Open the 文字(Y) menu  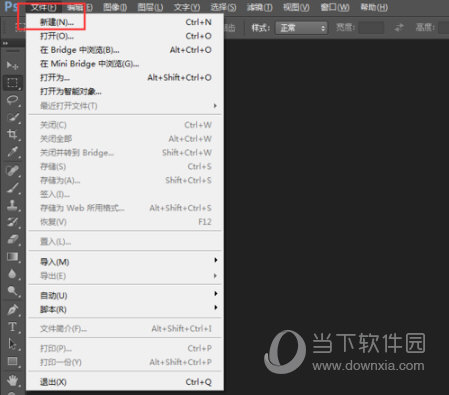point(187,7)
